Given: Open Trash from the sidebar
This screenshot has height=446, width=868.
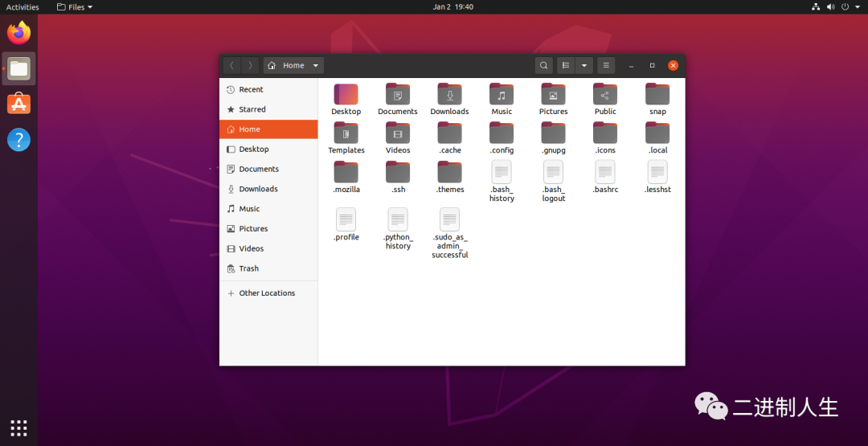Looking at the screenshot, I should (x=248, y=268).
